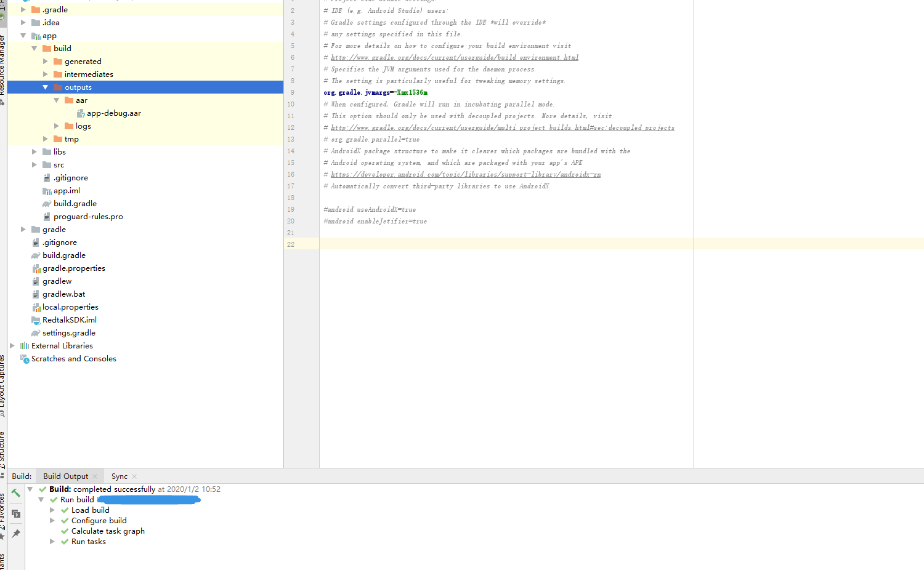Screen dimensions: 924x570
Task: Expand the src folder
Action: [34, 164]
